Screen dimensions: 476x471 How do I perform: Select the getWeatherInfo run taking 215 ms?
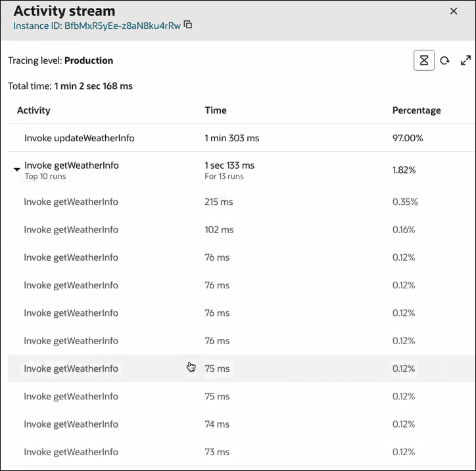tap(241, 202)
